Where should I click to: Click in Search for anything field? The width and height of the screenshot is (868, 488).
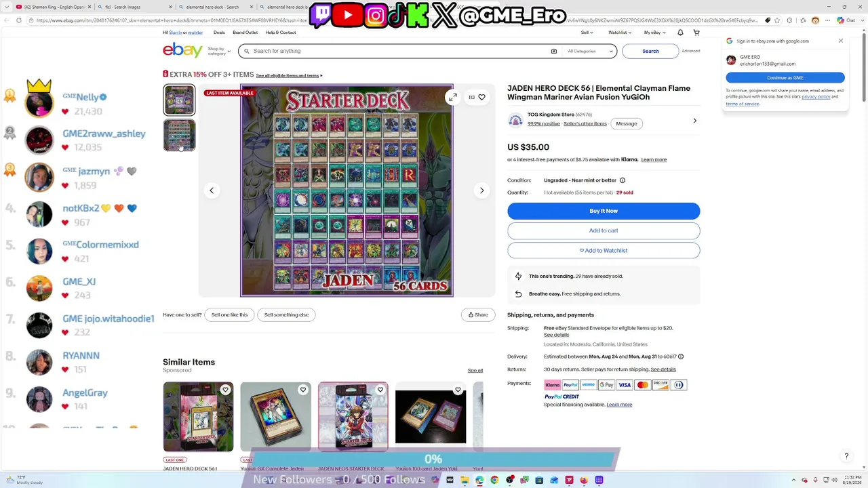point(400,51)
